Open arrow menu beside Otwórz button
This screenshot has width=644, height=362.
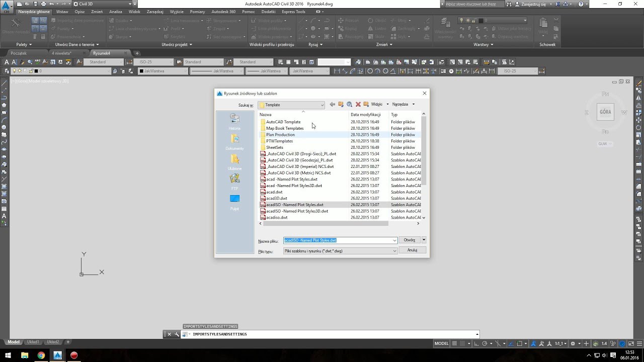pyautogui.click(x=424, y=240)
